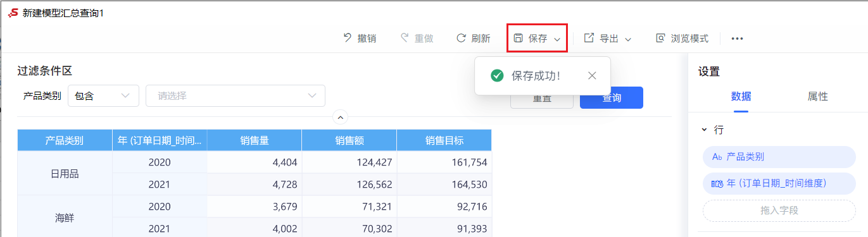
Task: Select sales amount cell 71,321
Action: (x=349, y=207)
